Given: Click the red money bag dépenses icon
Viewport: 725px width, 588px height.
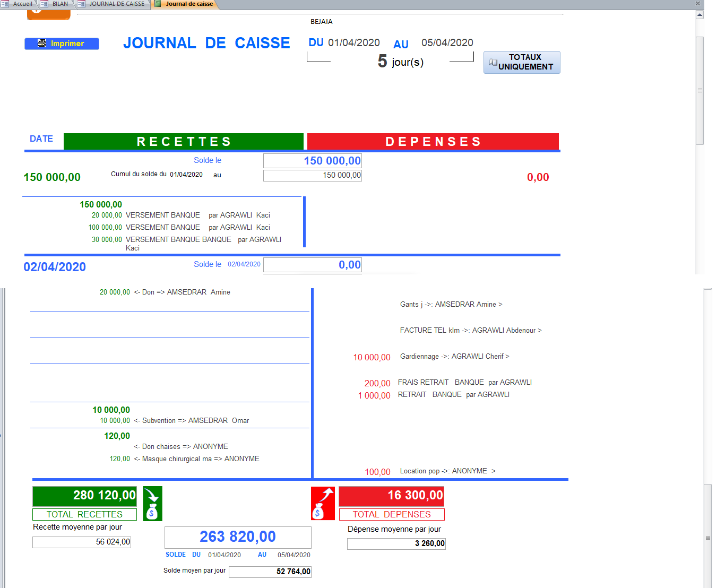Looking at the screenshot, I should [x=323, y=504].
